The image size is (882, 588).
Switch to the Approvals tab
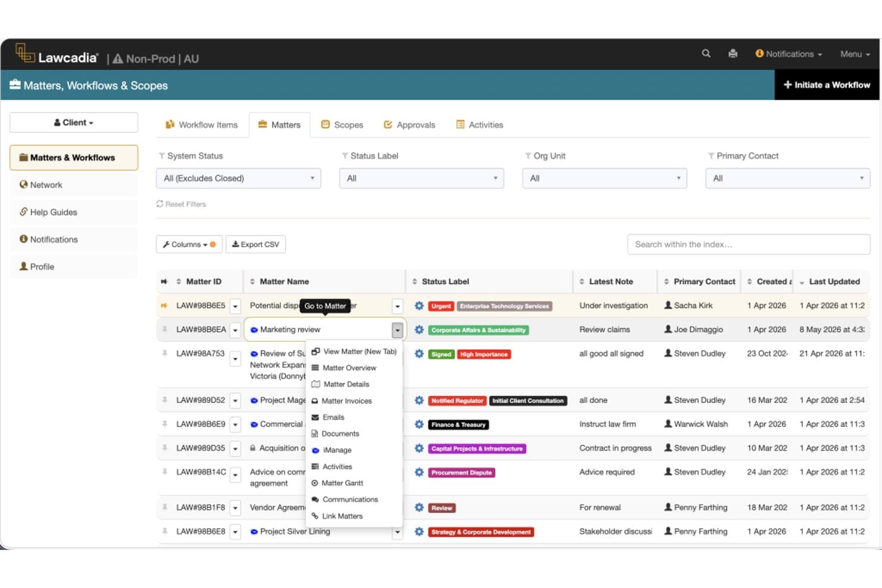(x=409, y=125)
